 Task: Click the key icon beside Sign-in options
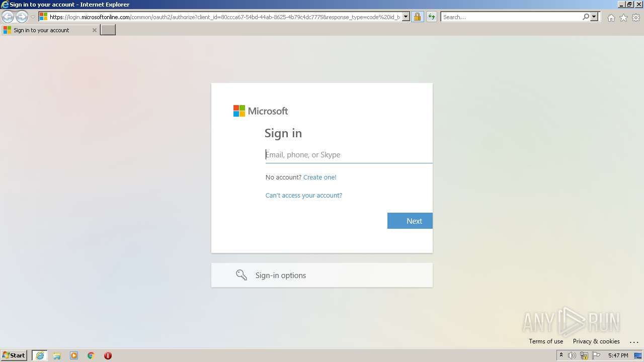coord(242,275)
